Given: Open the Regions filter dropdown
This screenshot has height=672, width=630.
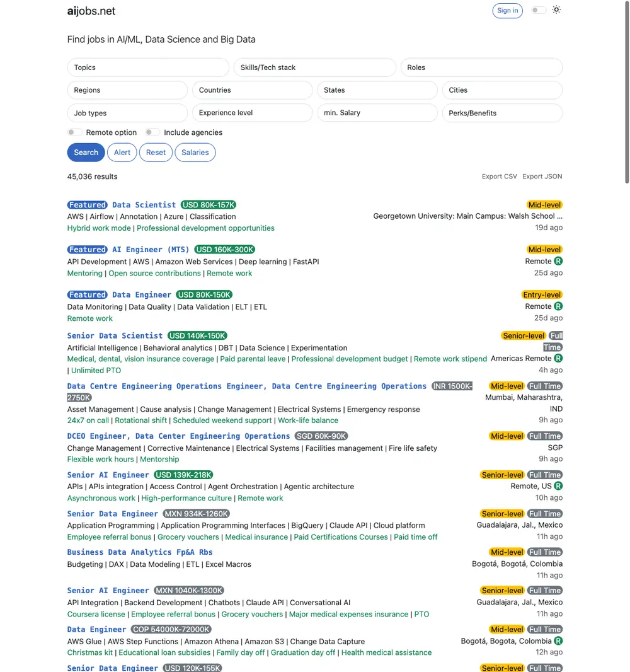Looking at the screenshot, I should pyautogui.click(x=127, y=90).
